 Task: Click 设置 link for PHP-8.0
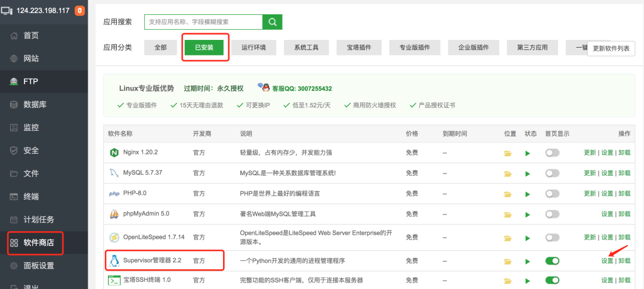607,194
